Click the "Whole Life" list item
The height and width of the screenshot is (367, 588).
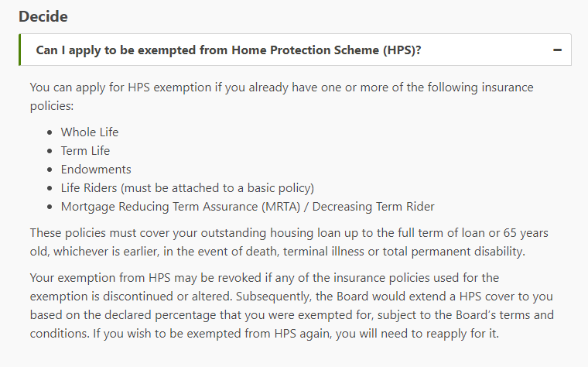(x=90, y=132)
